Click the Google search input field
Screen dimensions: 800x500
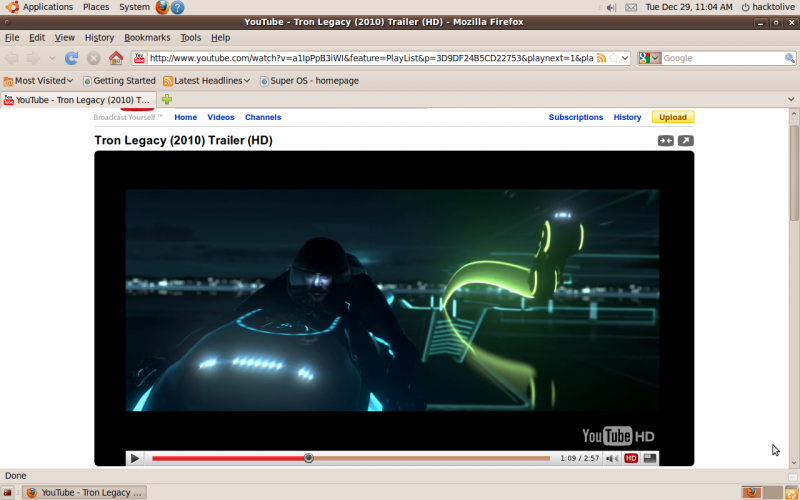pos(722,58)
